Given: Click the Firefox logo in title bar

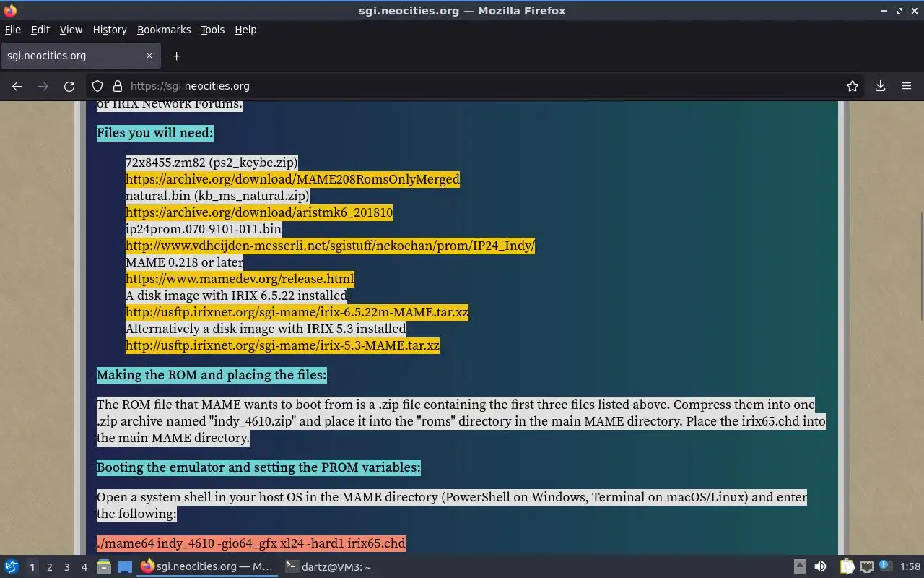Looking at the screenshot, I should [x=9, y=11].
